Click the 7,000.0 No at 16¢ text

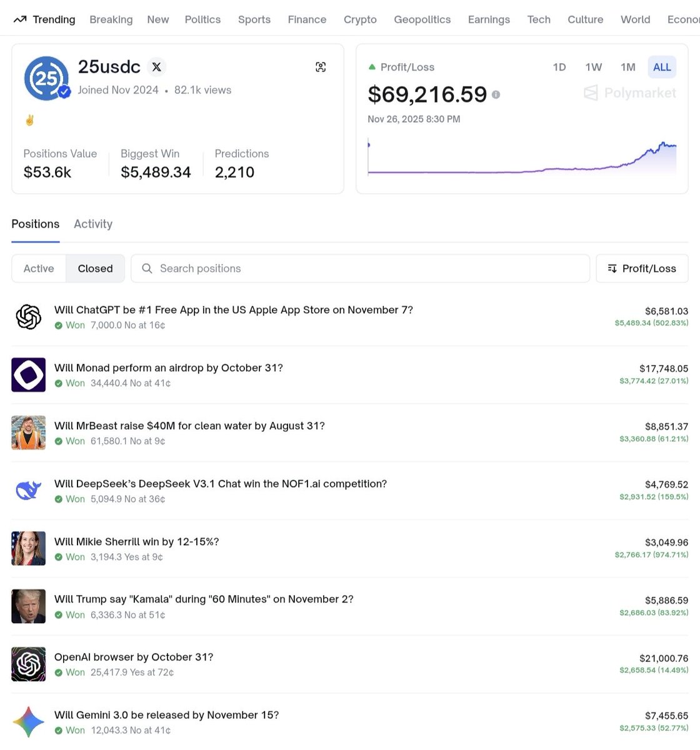[128, 325]
